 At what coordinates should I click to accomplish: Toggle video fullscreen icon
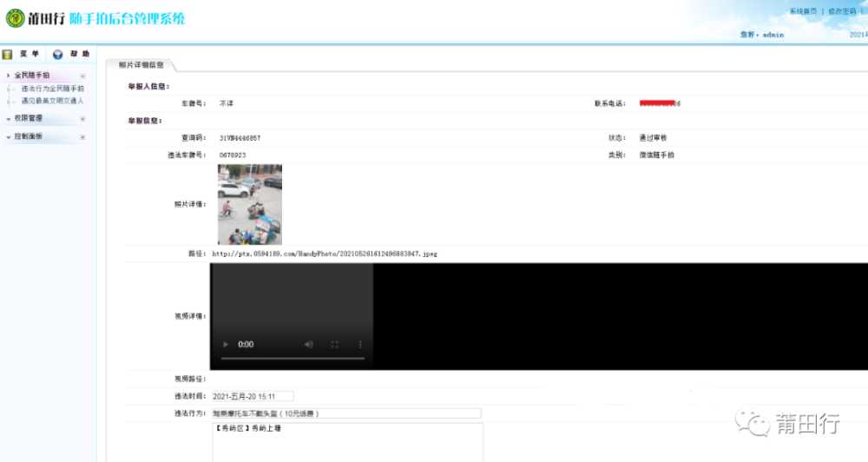334,345
